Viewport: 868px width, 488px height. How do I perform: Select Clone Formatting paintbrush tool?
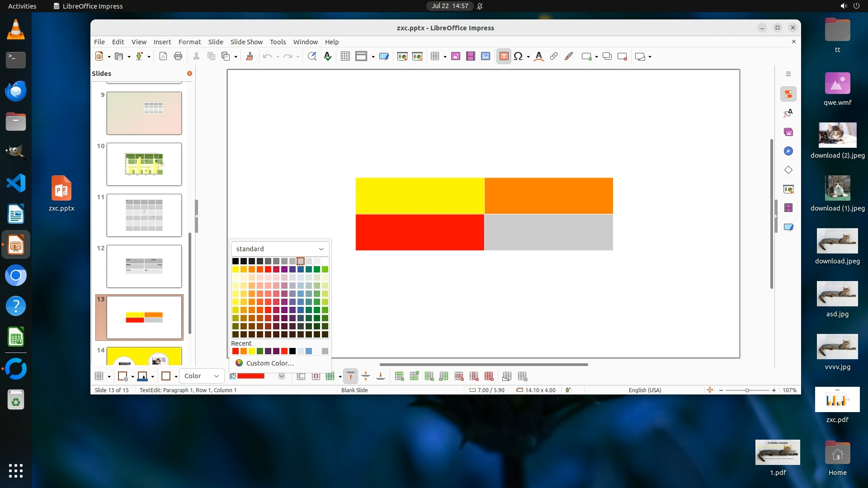tap(249, 56)
